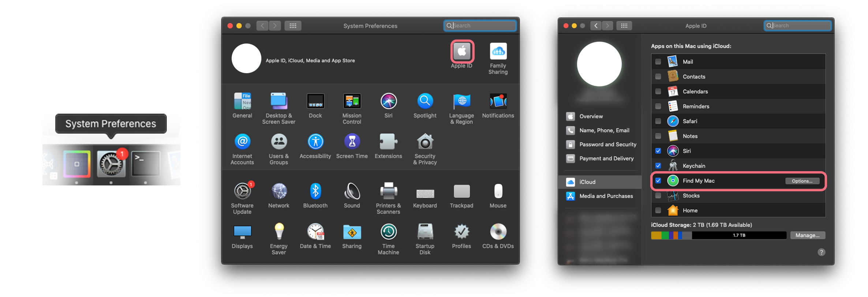Open Mouse preferences
Image resolution: width=868 pixels, height=297 pixels.
(x=498, y=191)
